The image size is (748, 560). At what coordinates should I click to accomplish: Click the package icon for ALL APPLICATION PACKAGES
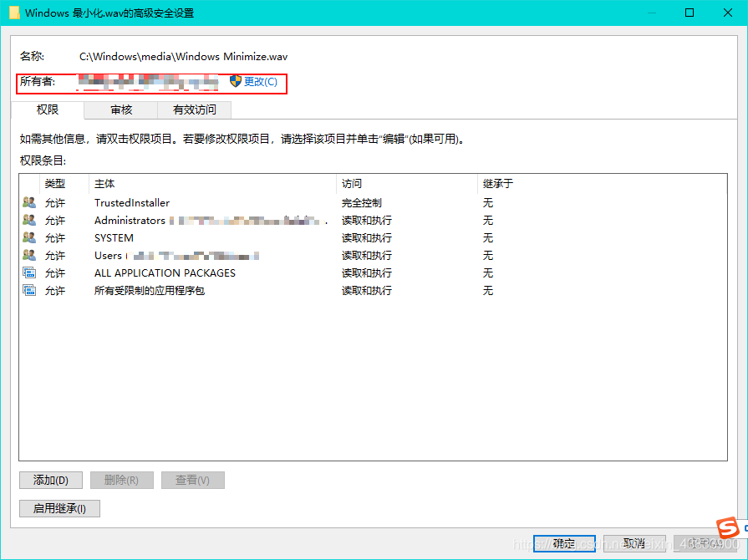pyautogui.click(x=29, y=272)
